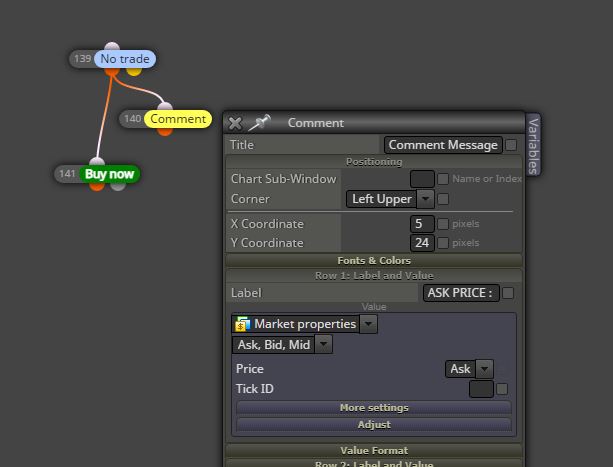Click the orange output dot under Comment block
Screen dimensions: 613x467
(x=165, y=132)
